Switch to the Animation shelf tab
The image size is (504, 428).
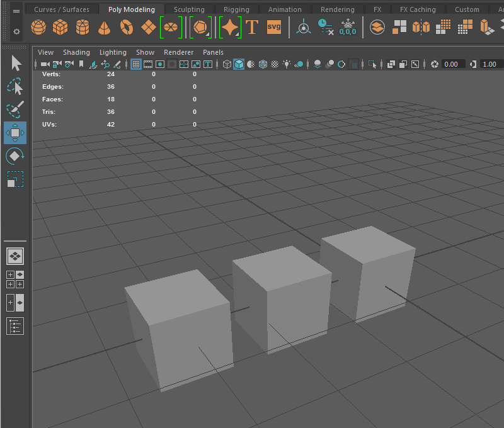tap(285, 9)
